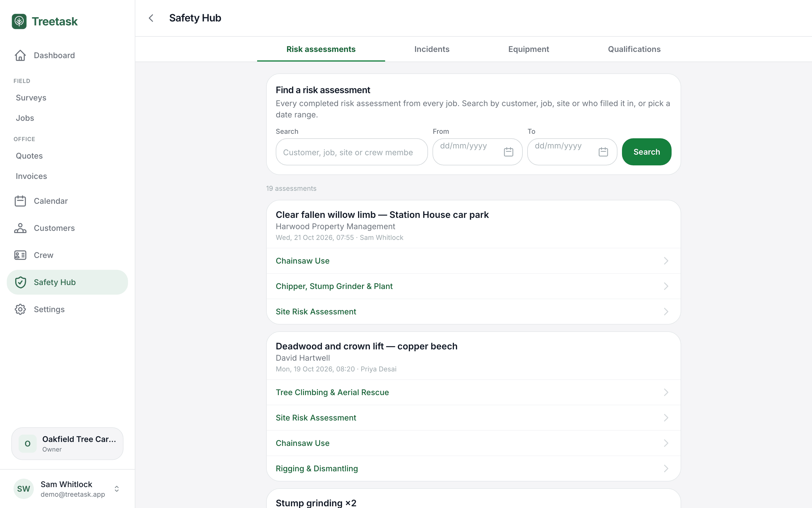This screenshot has height=508, width=812.
Task: Click the Customers people icon
Action: (x=20, y=228)
